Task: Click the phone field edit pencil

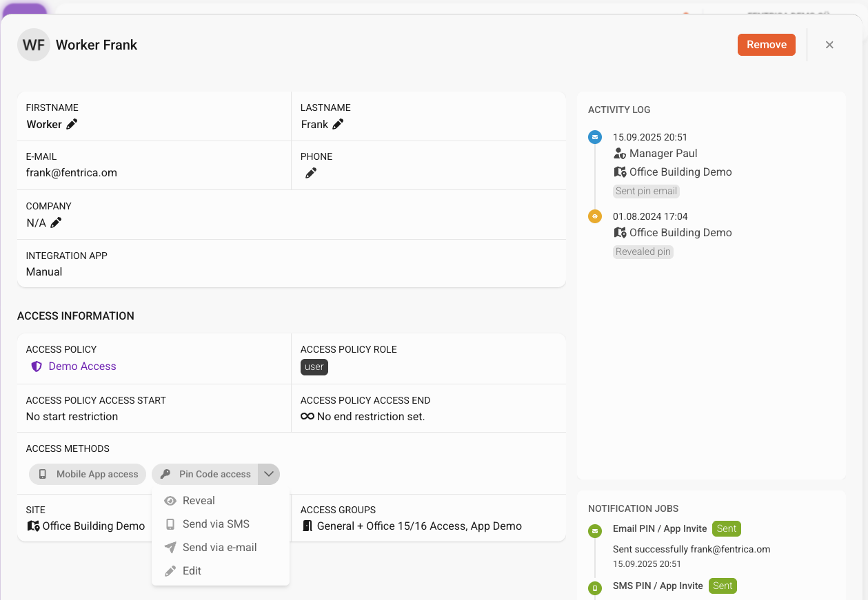Action: (x=311, y=174)
